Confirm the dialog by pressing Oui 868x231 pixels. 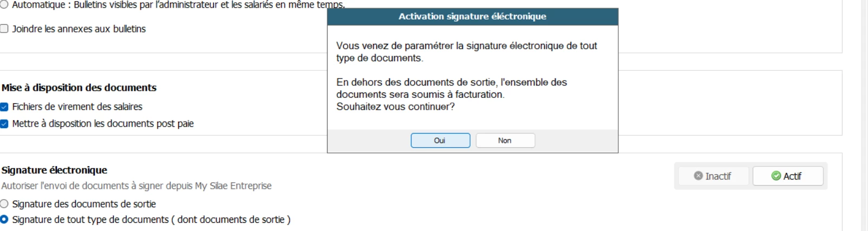coord(440,140)
